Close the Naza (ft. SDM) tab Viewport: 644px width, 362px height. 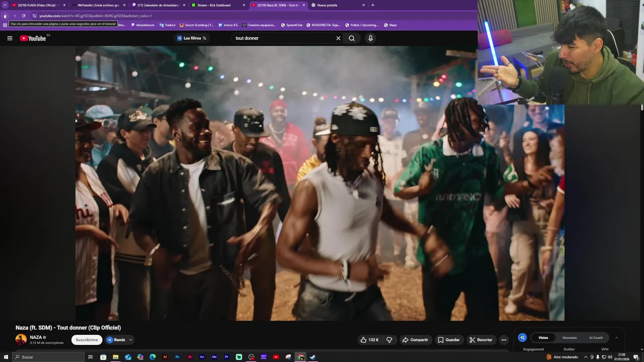pyautogui.click(x=304, y=5)
